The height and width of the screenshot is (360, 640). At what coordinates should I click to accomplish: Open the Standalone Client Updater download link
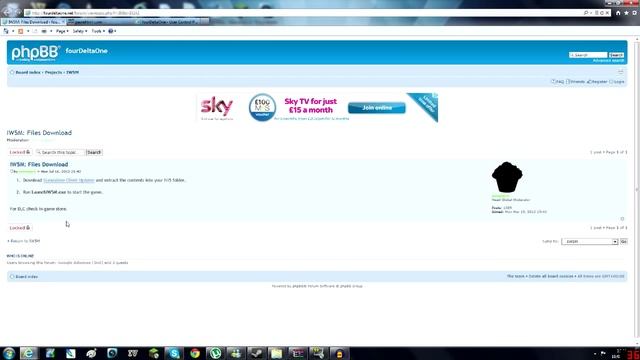click(69, 180)
